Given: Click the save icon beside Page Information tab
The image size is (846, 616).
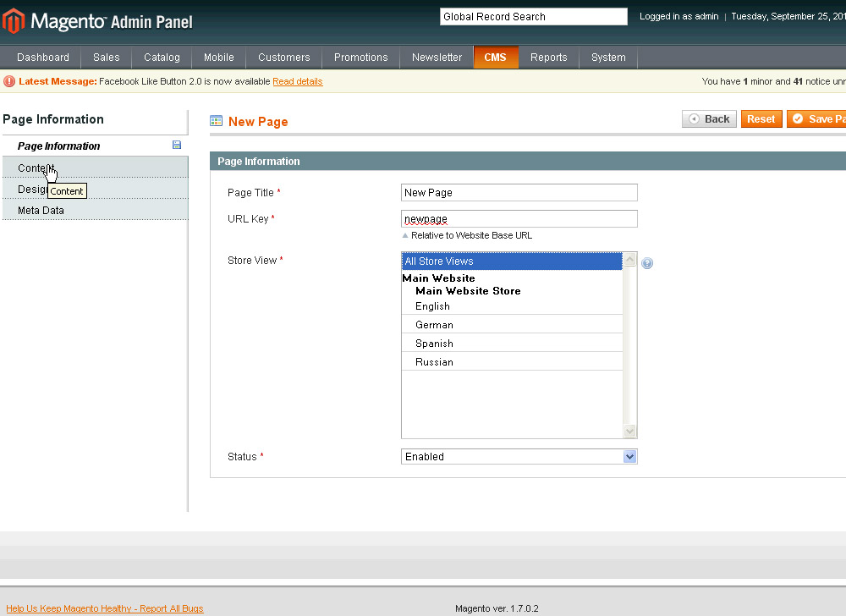Looking at the screenshot, I should pyautogui.click(x=177, y=146).
